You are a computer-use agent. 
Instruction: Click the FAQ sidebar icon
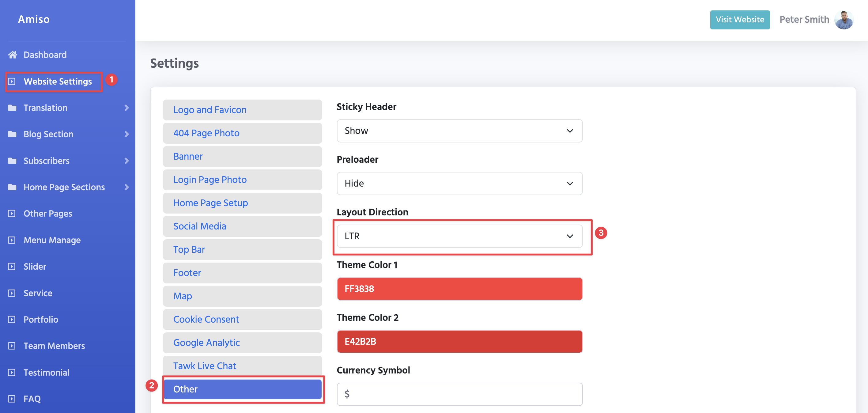(x=12, y=399)
